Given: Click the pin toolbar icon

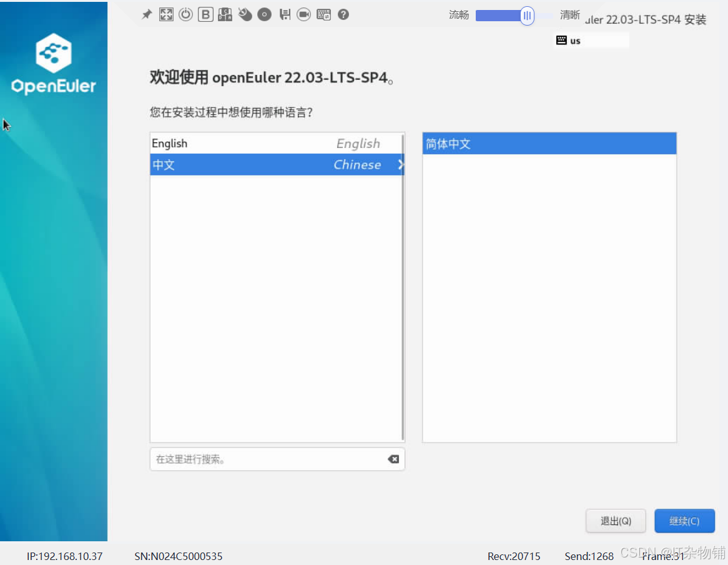Looking at the screenshot, I should (x=147, y=14).
